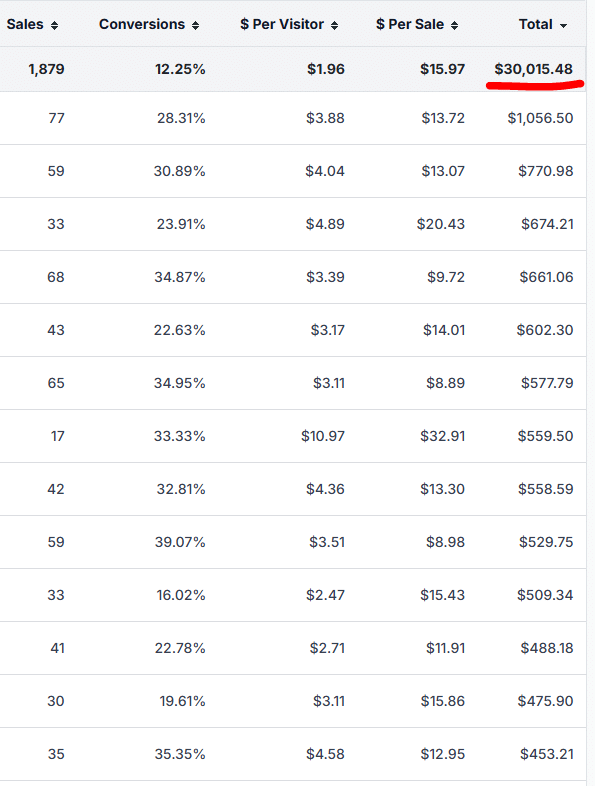Click the sort arrows beside $ Per Visitor
This screenshot has height=786, width=595.
pyautogui.click(x=334, y=25)
